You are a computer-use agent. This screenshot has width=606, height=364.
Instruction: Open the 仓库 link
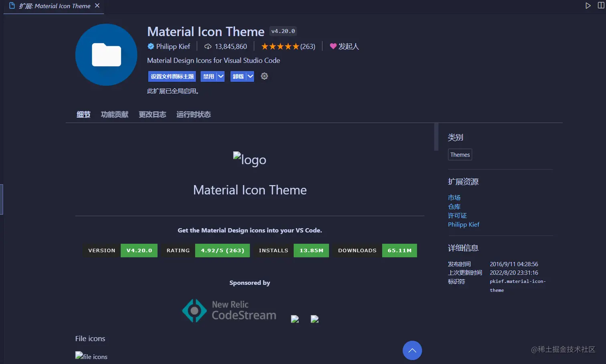click(454, 206)
